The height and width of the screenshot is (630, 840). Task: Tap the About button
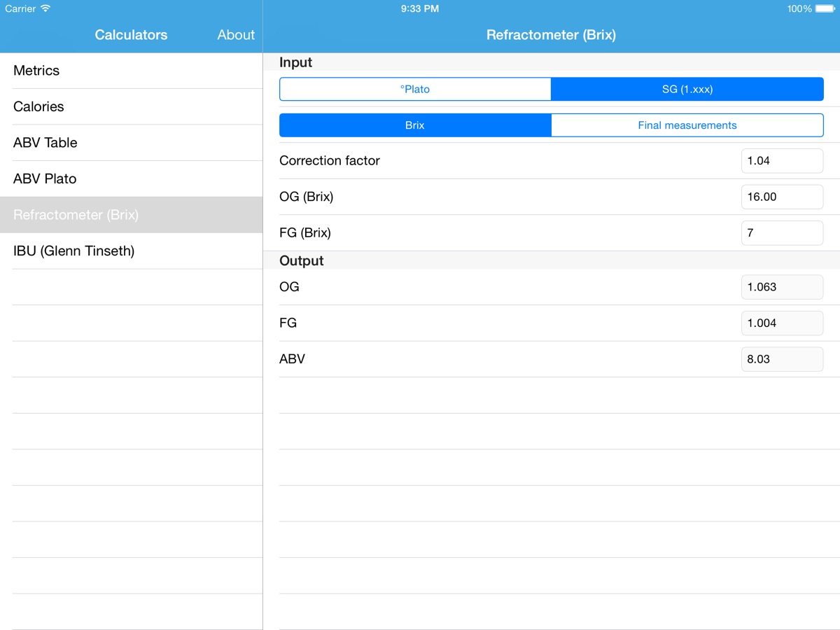[x=236, y=35]
